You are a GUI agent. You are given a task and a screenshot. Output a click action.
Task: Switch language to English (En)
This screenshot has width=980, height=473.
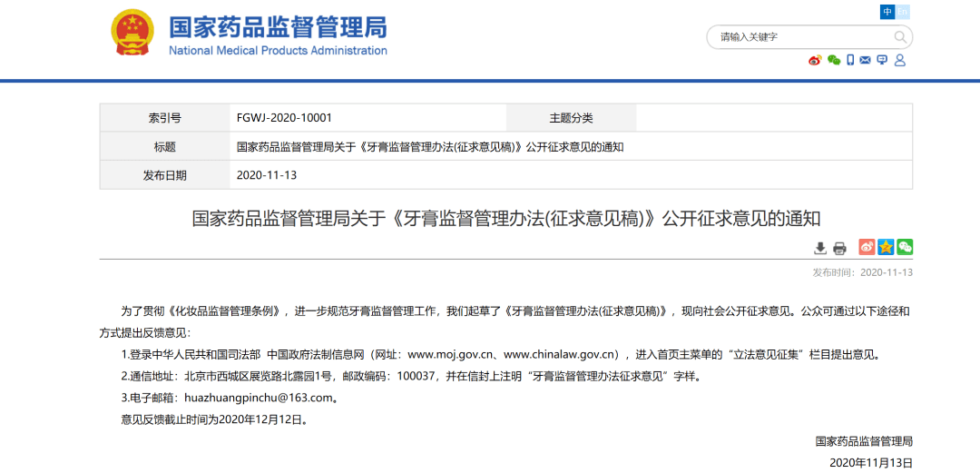[x=903, y=12]
